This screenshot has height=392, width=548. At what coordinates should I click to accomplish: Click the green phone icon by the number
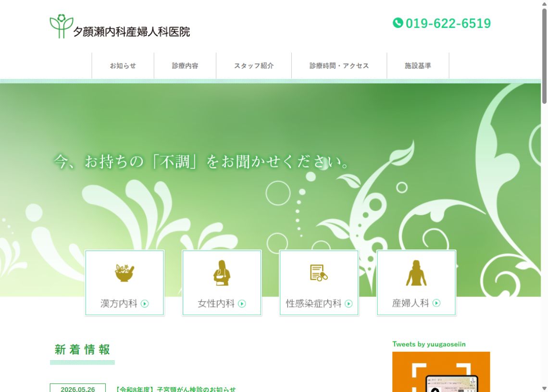(x=398, y=23)
